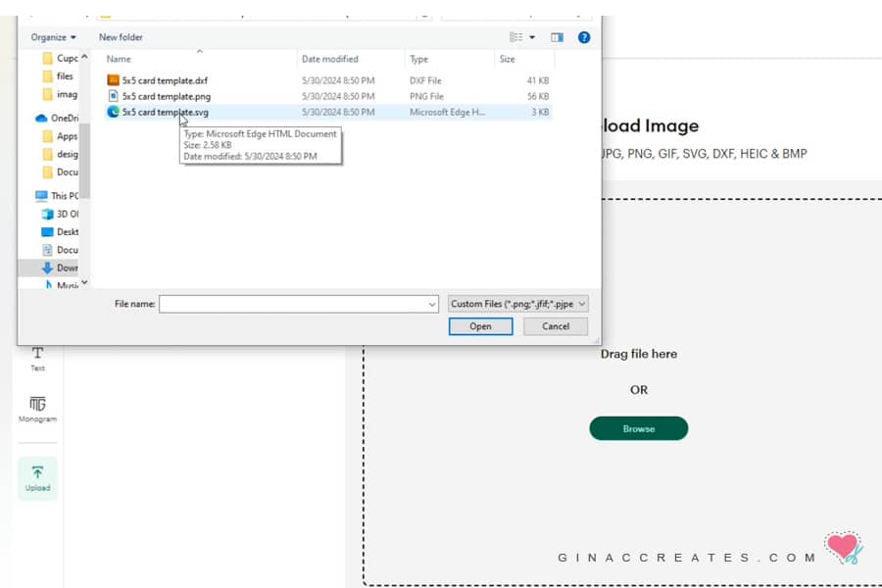
Task: Open the Apps folder under OneDrive
Action: point(60,136)
